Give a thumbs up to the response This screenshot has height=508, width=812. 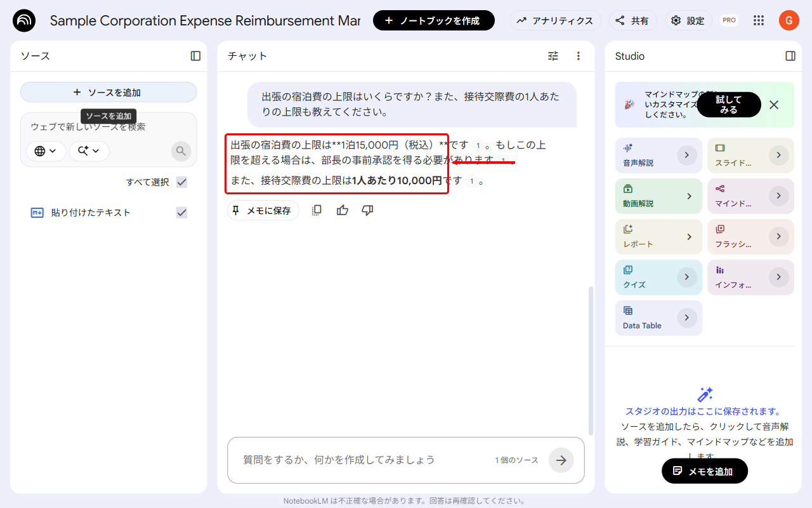coord(343,210)
